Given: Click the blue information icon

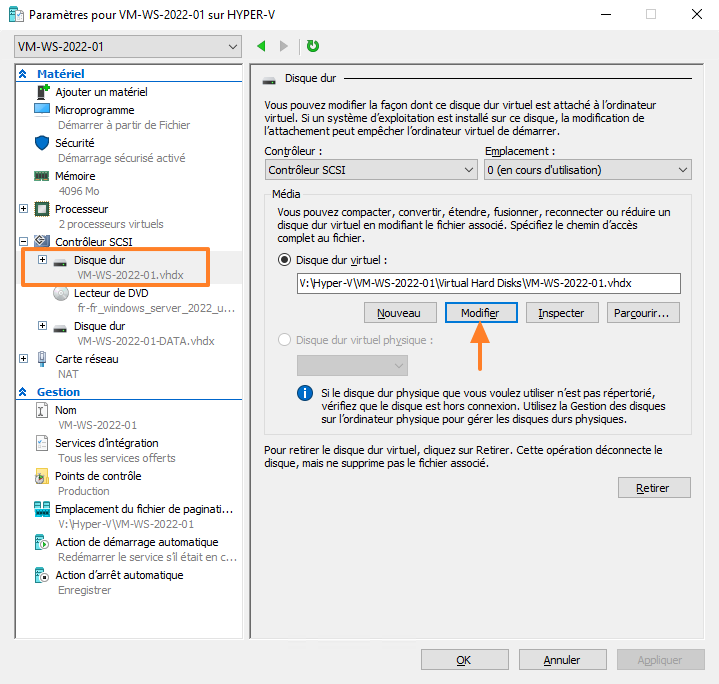Looking at the screenshot, I should [305, 393].
